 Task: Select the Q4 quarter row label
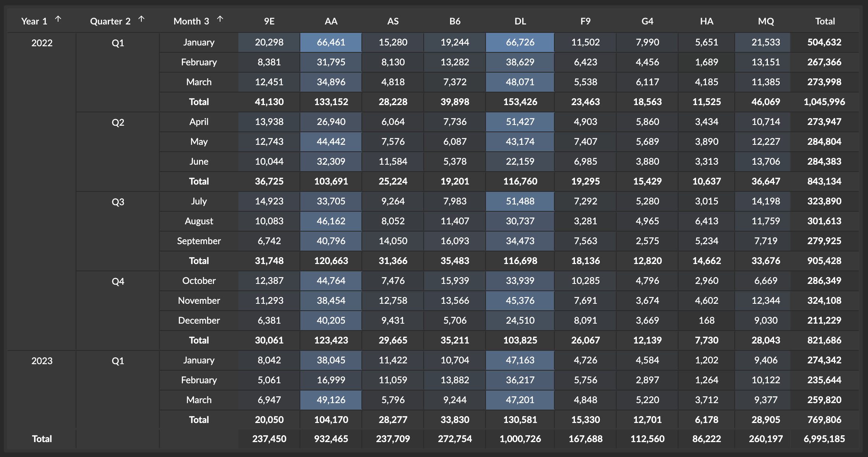click(x=118, y=281)
